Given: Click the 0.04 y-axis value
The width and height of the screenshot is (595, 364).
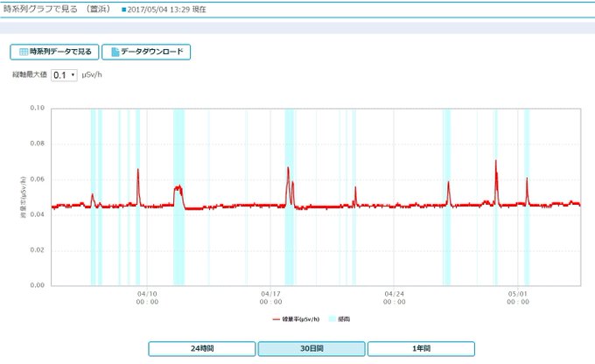Looking at the screenshot, I should [x=37, y=214].
